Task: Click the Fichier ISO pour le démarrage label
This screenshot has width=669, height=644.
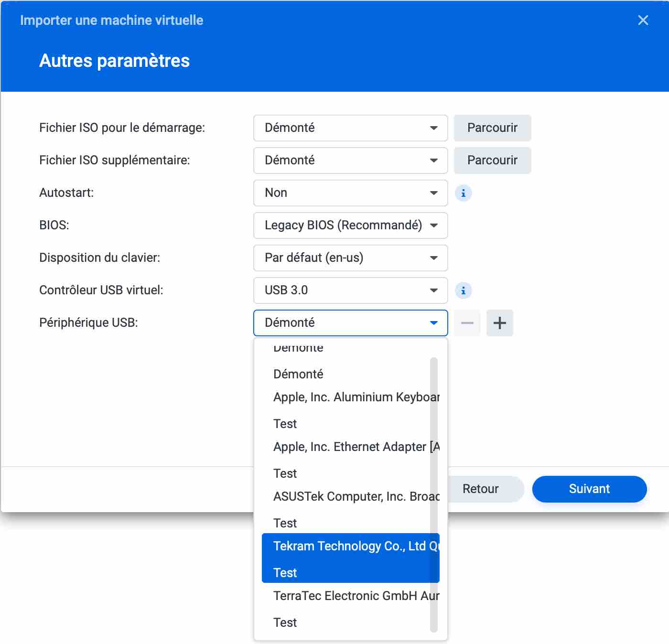Action: pos(122,128)
